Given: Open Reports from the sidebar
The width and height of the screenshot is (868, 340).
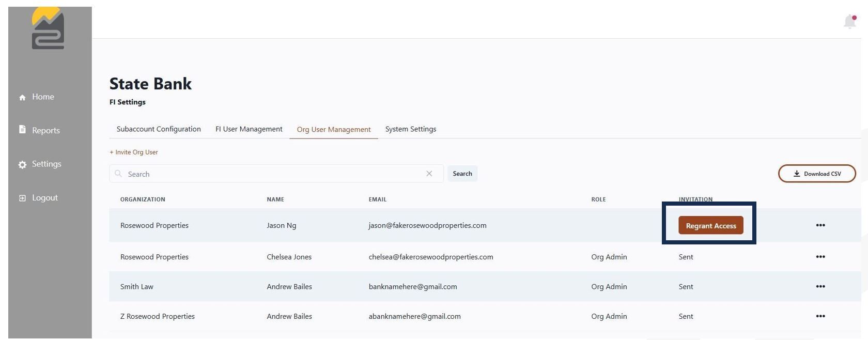Looking at the screenshot, I should (39, 130).
